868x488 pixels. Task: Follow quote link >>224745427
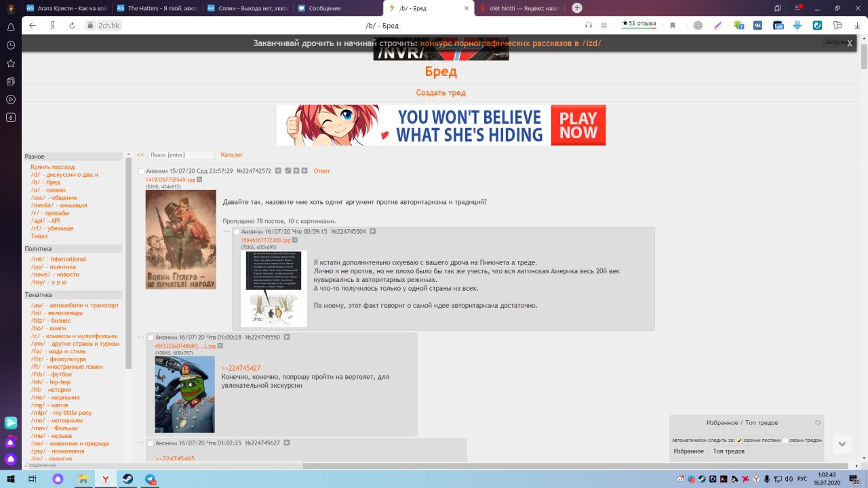pos(241,368)
